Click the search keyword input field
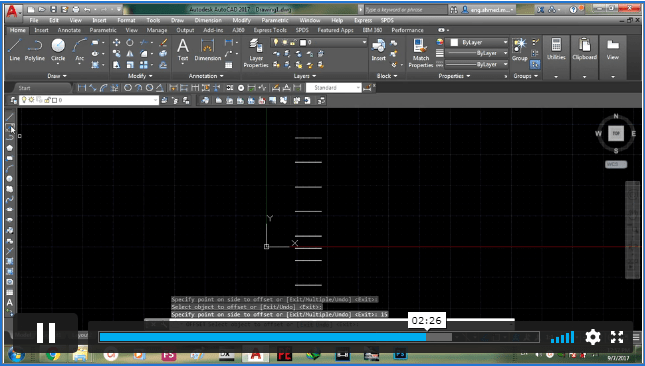Screen dimensions: 645x366 pyautogui.click(x=405, y=9)
